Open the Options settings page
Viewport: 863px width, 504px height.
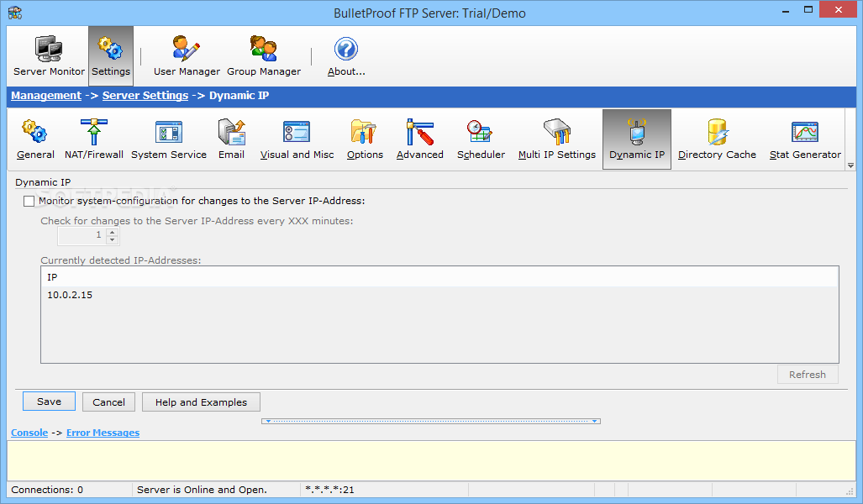point(365,139)
